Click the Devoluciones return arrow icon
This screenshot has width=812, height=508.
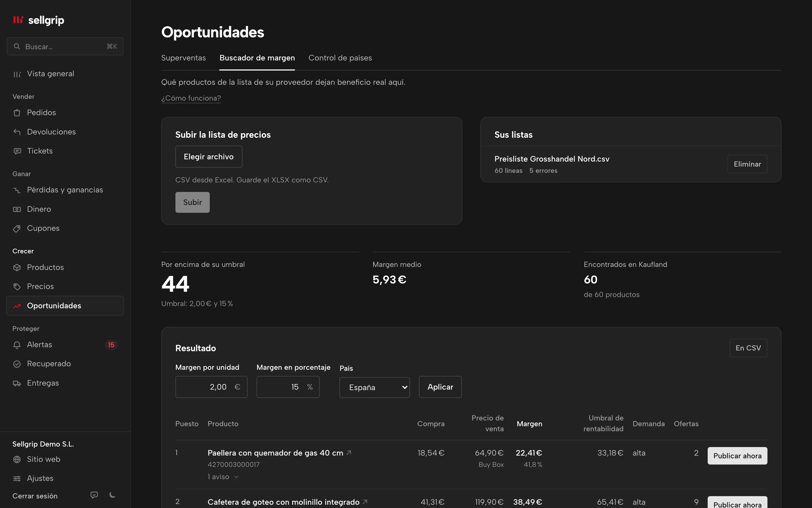[17, 132]
